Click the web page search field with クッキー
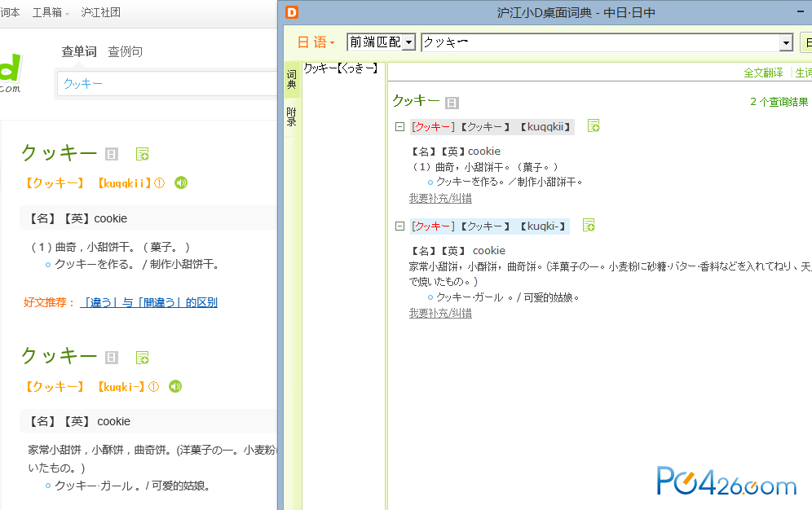Screen dimensions: 812x510 pyautogui.click(x=167, y=83)
